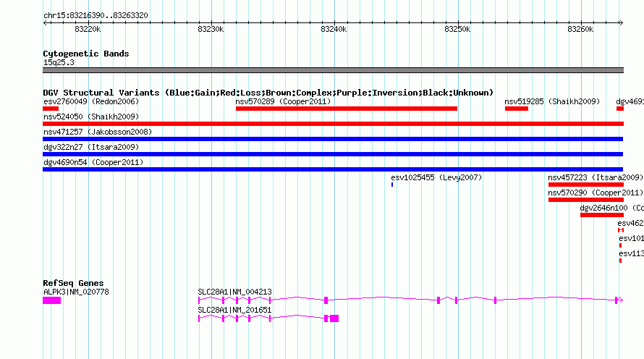Click the Cytogenetic Bands track title
Screen dimensions: 644x359
pos(86,54)
